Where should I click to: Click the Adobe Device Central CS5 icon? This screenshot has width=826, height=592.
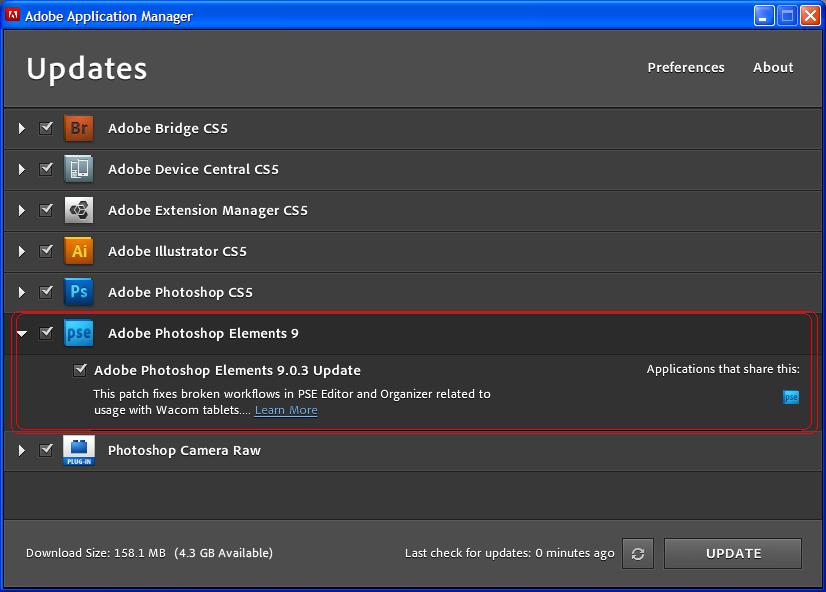tap(79, 169)
